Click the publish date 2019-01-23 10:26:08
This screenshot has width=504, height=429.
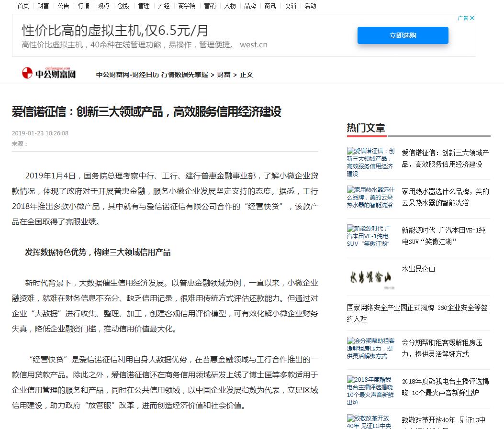(40, 133)
